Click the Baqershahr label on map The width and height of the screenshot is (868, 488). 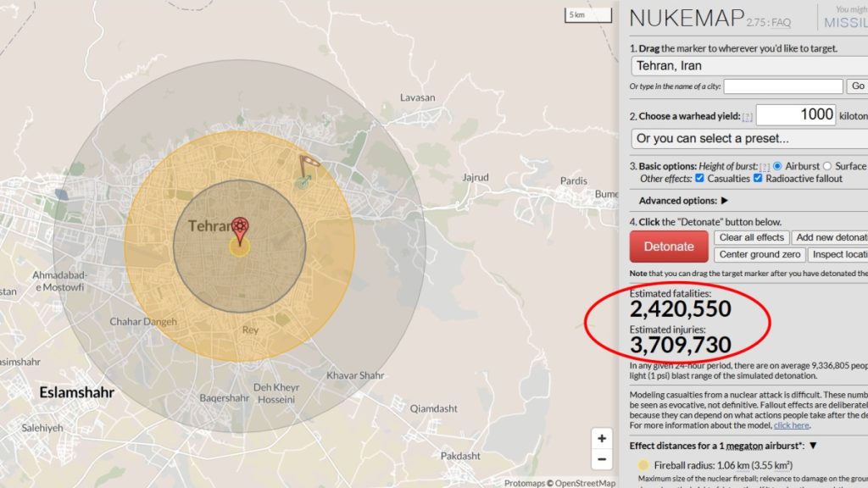click(x=224, y=398)
